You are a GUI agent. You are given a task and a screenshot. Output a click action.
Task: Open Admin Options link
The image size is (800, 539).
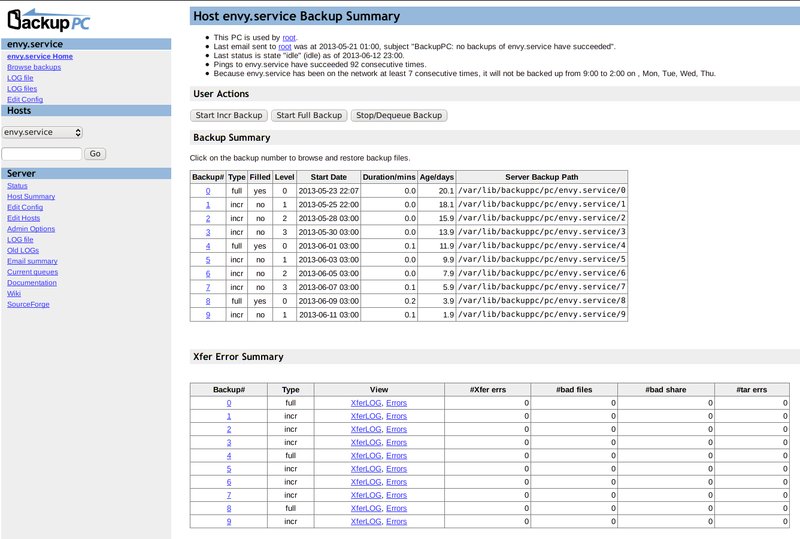click(x=31, y=229)
